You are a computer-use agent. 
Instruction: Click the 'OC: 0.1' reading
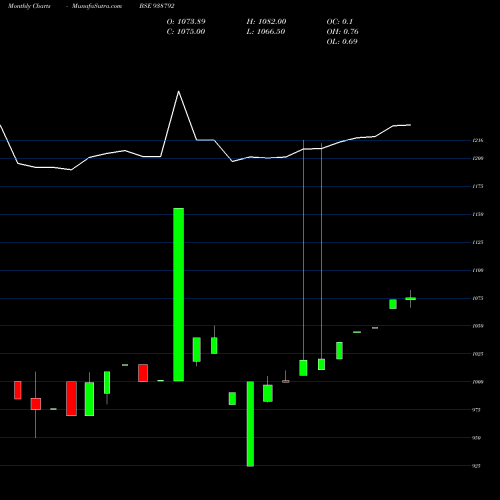tap(340, 21)
